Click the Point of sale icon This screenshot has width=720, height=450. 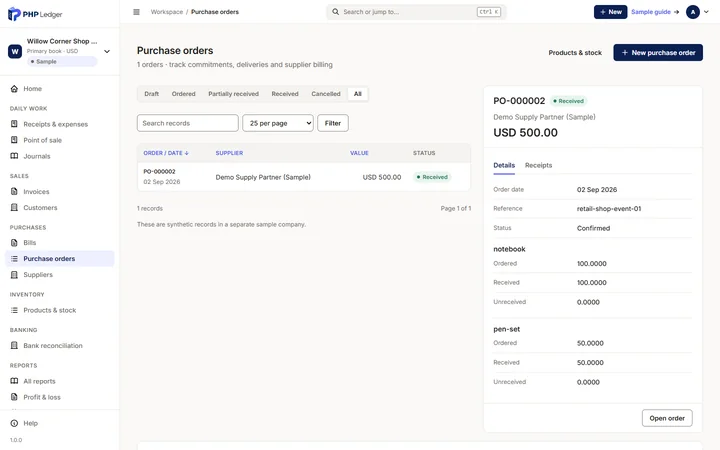[14, 140]
